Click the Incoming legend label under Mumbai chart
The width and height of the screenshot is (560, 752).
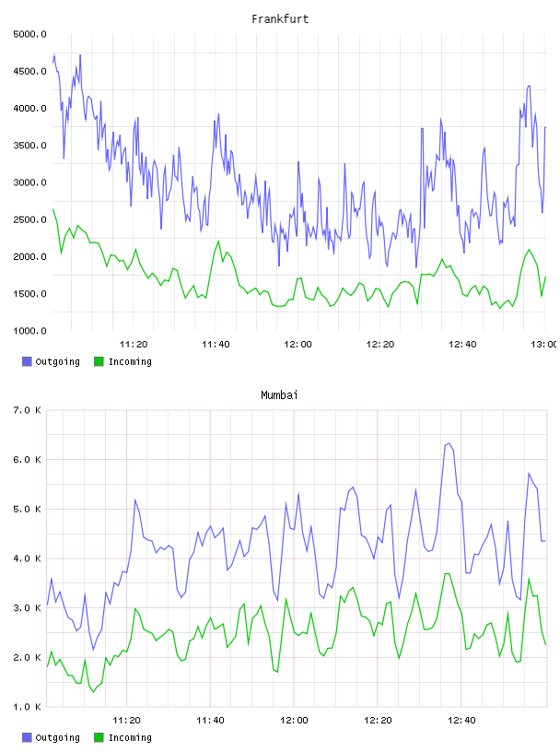coord(130,737)
